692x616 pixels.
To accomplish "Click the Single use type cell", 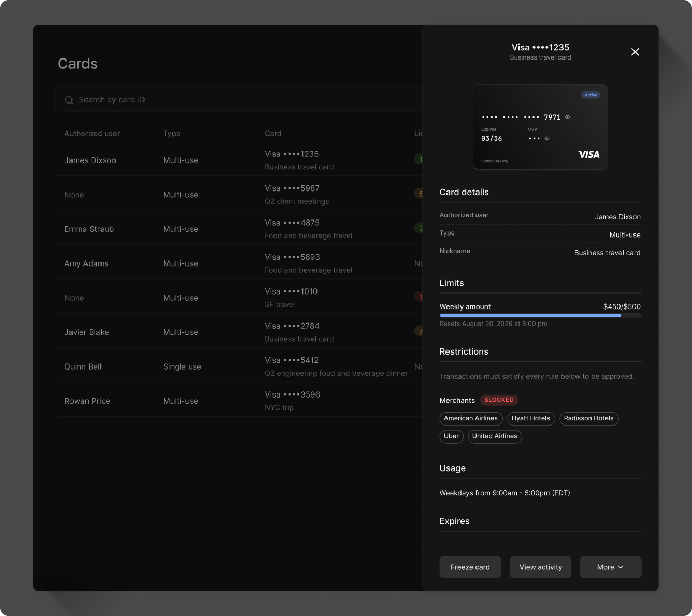I will [182, 366].
